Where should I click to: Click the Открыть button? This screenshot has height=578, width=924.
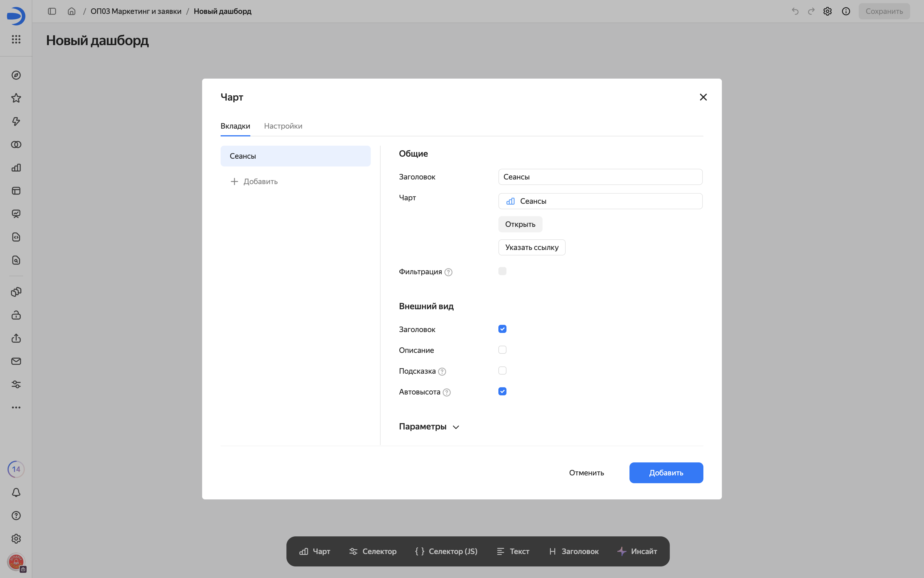coord(520,224)
